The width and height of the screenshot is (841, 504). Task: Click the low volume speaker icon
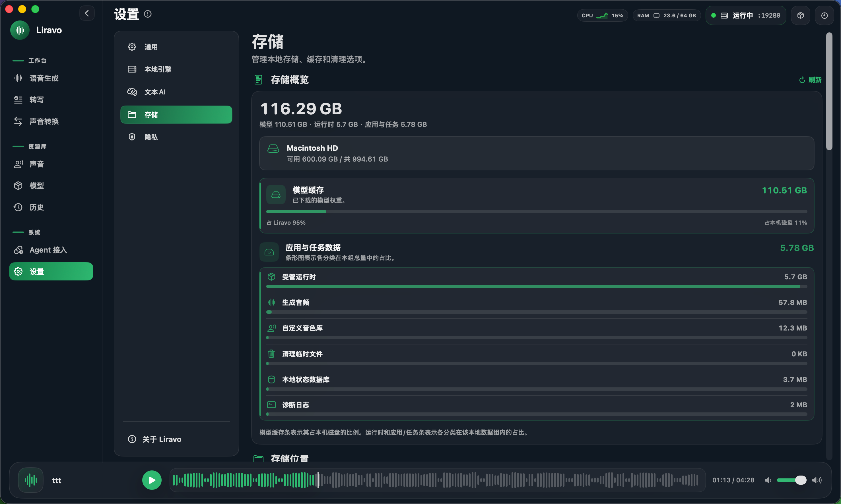[768, 480]
